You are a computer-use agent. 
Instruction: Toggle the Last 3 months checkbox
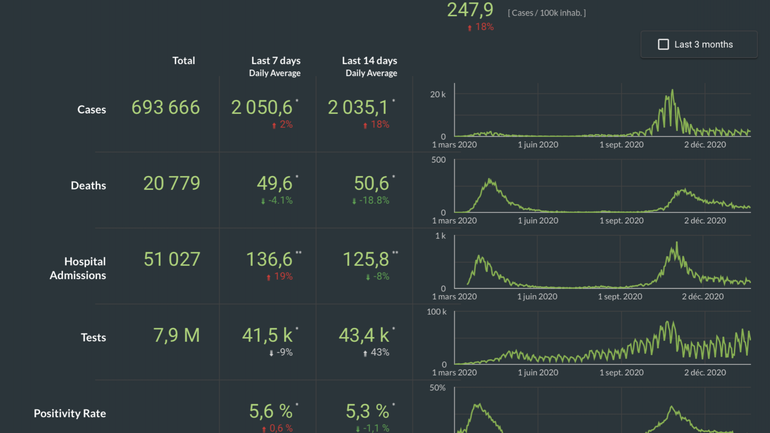click(x=663, y=45)
